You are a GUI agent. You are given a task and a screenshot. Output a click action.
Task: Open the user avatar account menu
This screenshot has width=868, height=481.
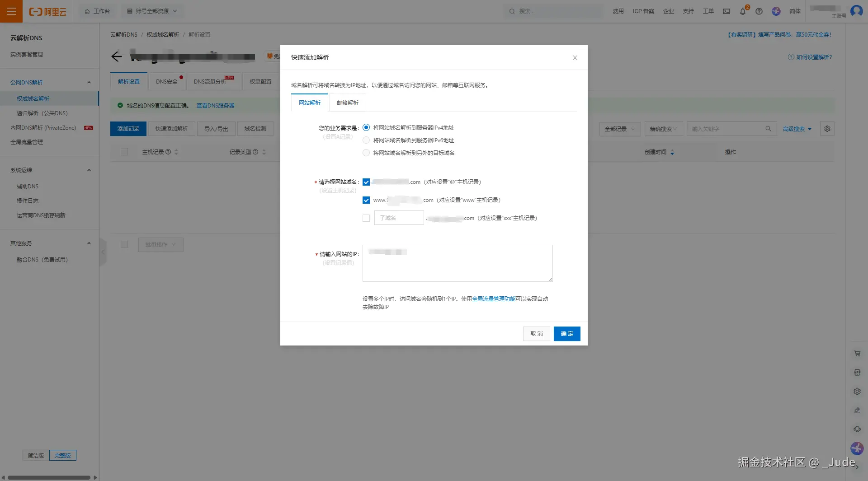point(857,11)
